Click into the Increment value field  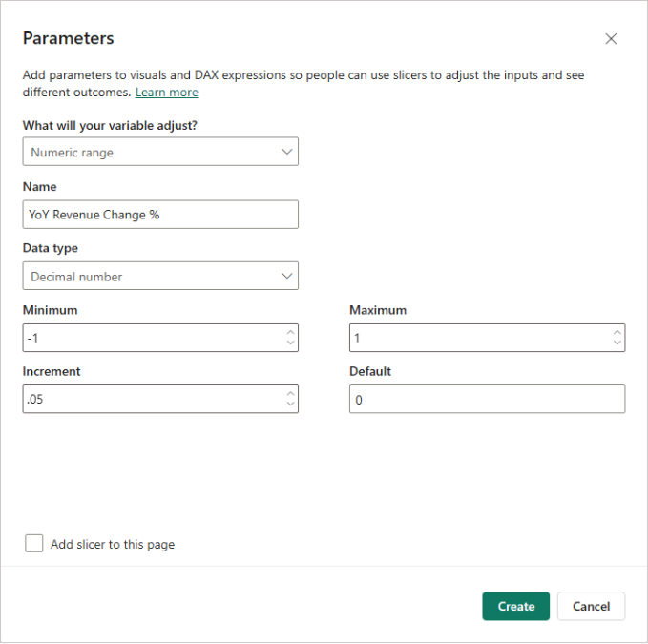pos(148,400)
